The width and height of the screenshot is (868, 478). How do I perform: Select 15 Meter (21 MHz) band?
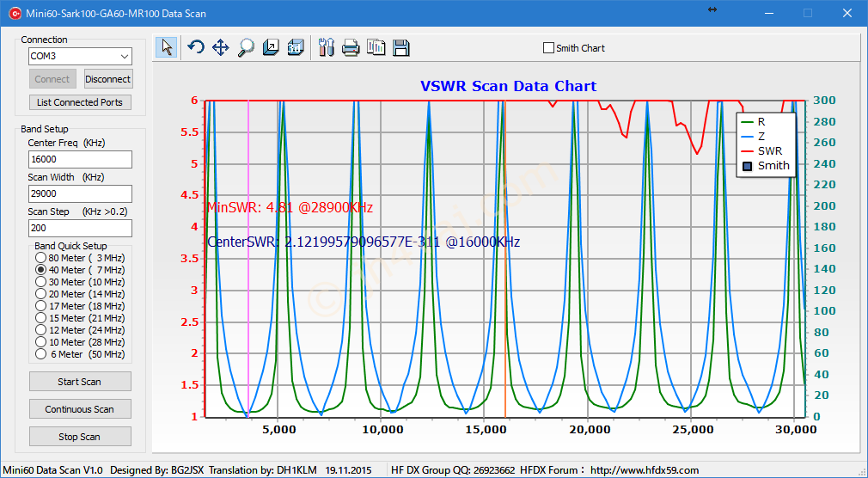click(40, 318)
